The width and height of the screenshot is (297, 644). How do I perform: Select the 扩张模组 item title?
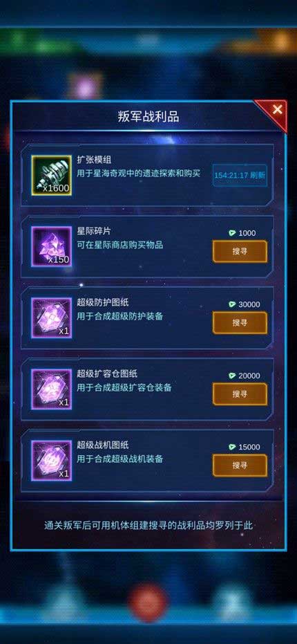94,160
